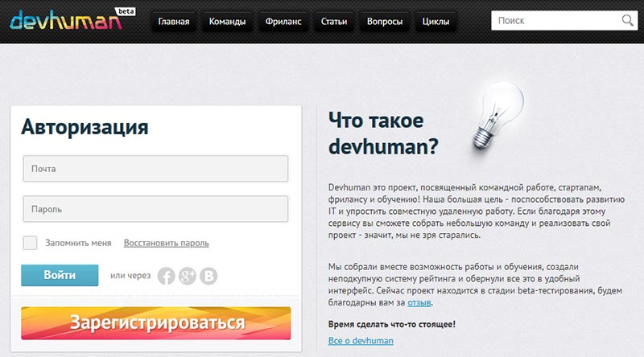This screenshot has height=357, width=644.
Task: Open the Статьи menu item
Action: pyautogui.click(x=334, y=22)
